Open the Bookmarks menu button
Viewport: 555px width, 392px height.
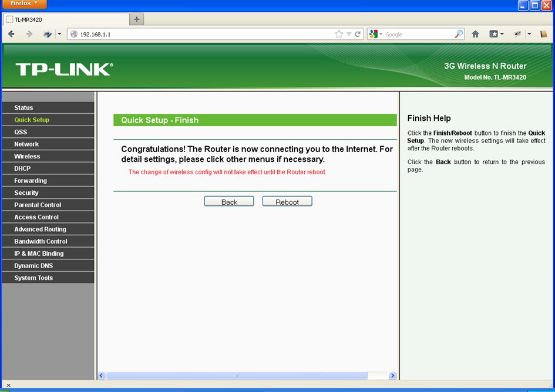click(x=496, y=34)
